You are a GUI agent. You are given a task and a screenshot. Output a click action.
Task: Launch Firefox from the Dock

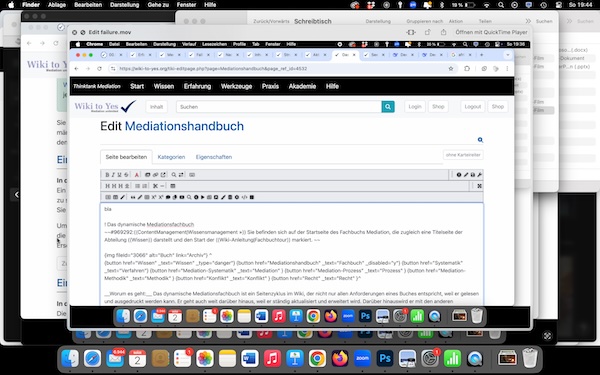click(x=340, y=359)
